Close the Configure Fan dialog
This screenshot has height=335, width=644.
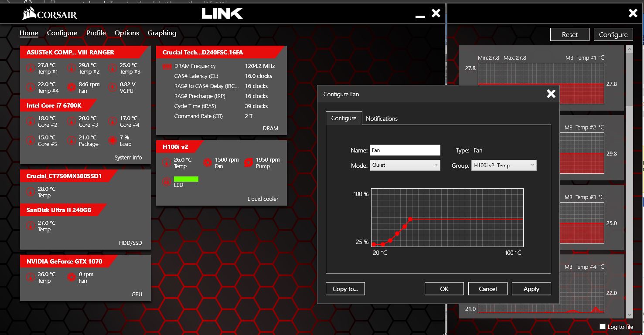(x=551, y=94)
